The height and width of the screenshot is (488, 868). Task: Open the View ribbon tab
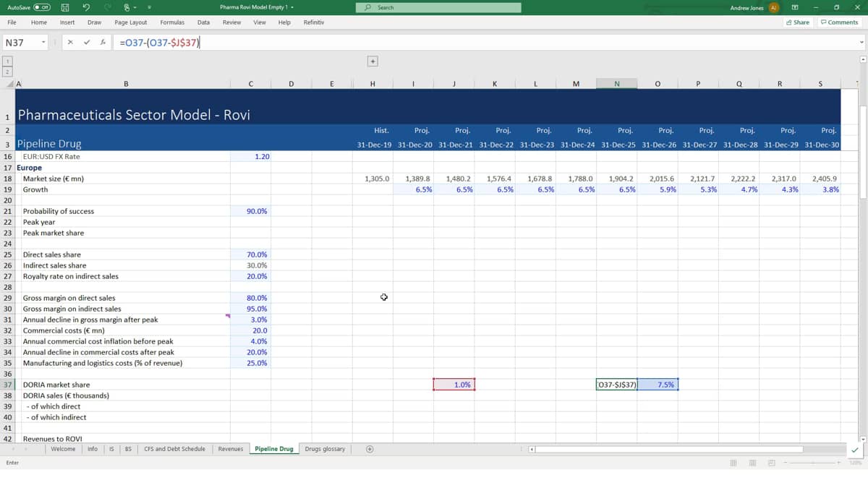pyautogui.click(x=260, y=22)
